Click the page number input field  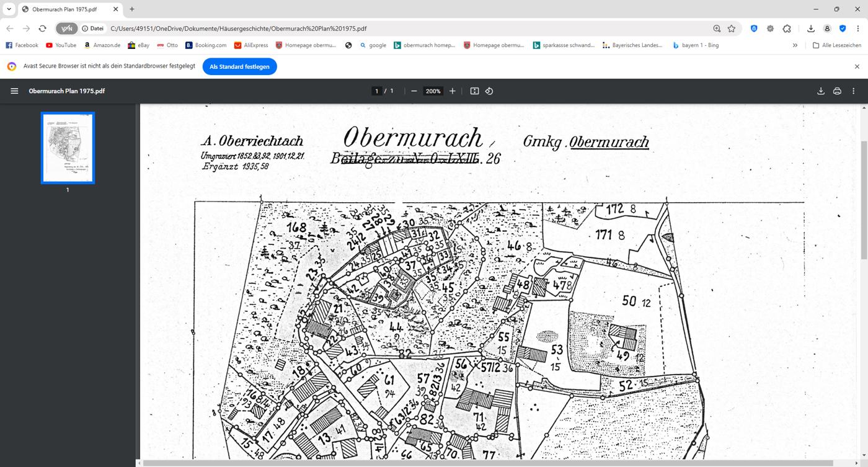pos(376,91)
